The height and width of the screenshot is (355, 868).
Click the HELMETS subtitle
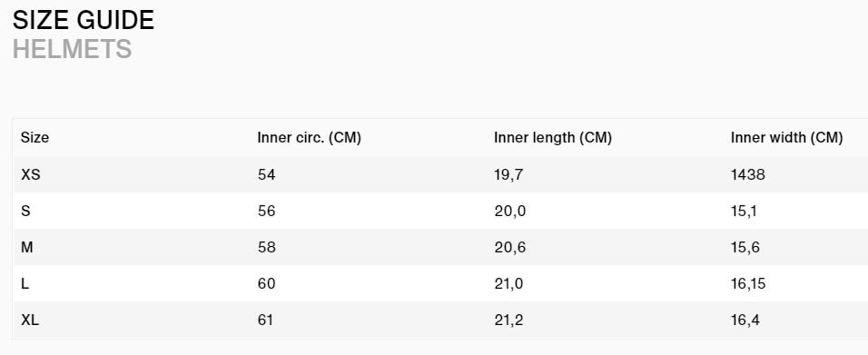[x=72, y=49]
